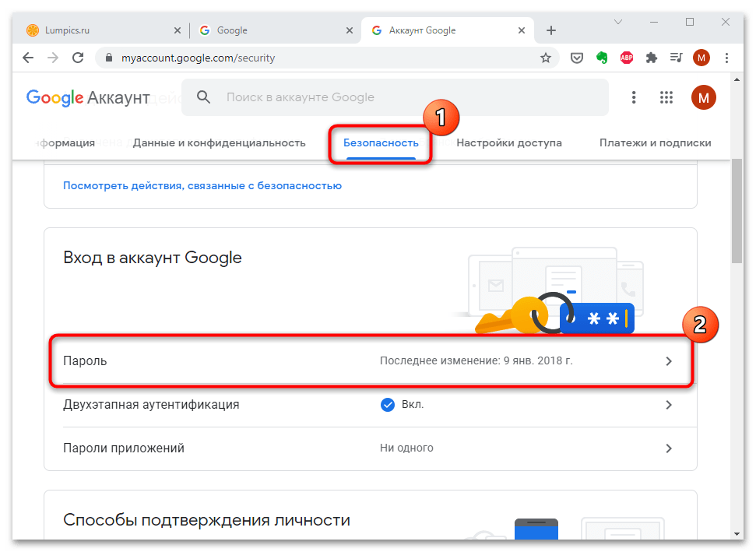Reload the current page
Viewport: 756px width, 552px height.
pos(78,58)
